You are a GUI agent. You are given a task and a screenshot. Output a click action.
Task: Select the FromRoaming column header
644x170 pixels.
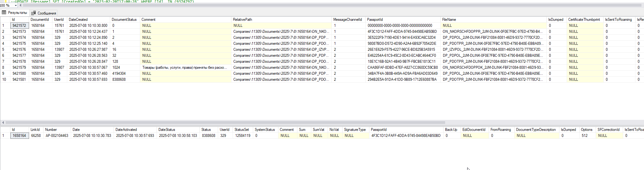click(x=502, y=130)
